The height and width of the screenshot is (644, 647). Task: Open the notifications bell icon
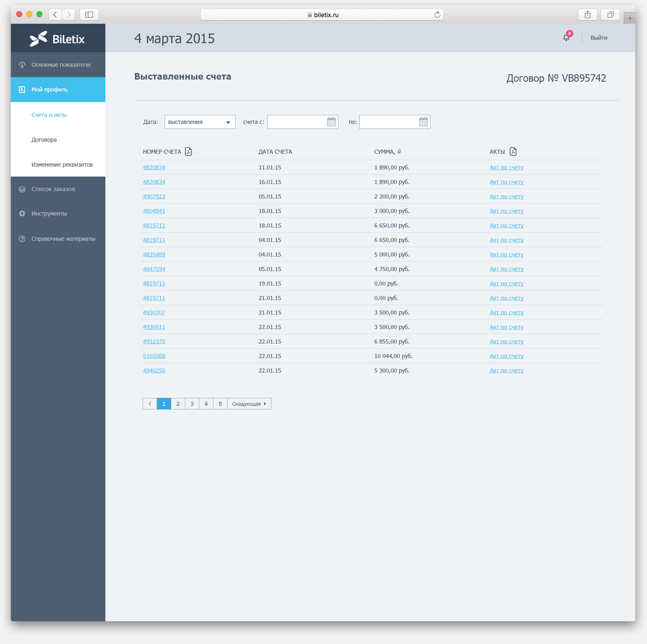tap(566, 37)
